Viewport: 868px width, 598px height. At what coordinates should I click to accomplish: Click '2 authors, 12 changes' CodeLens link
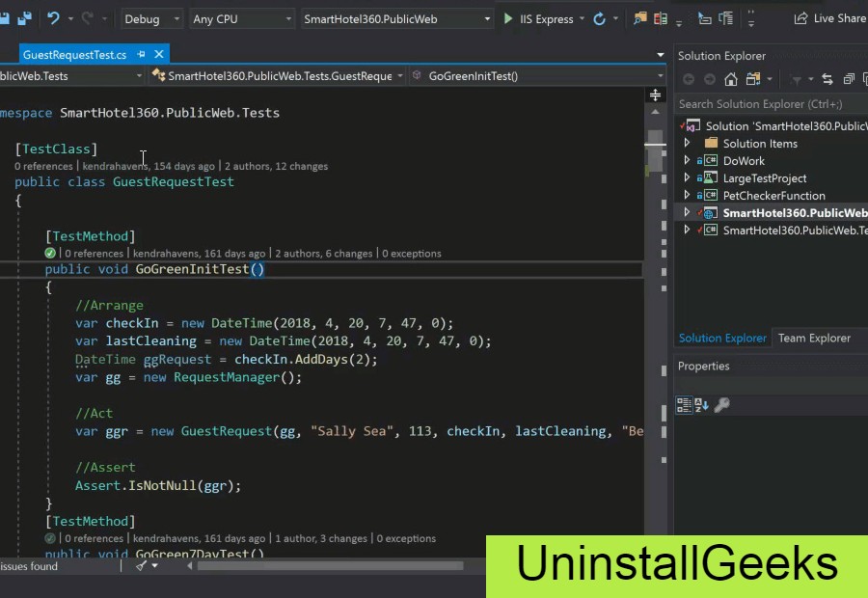276,166
